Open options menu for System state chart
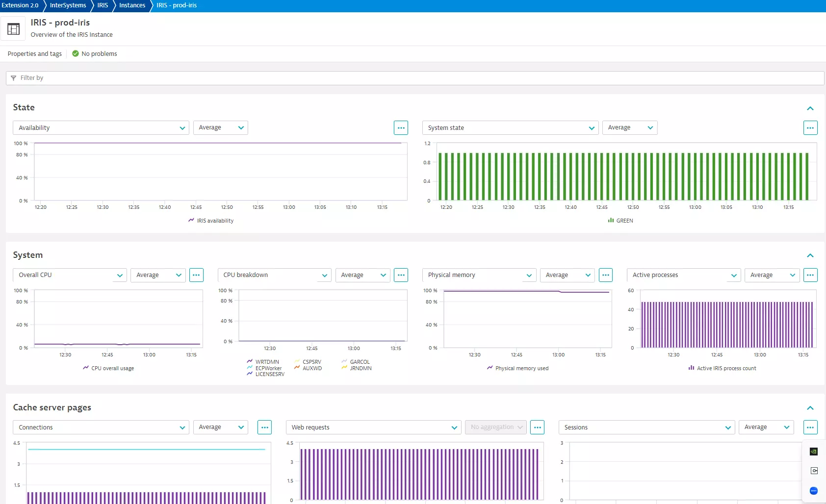 [x=810, y=127]
